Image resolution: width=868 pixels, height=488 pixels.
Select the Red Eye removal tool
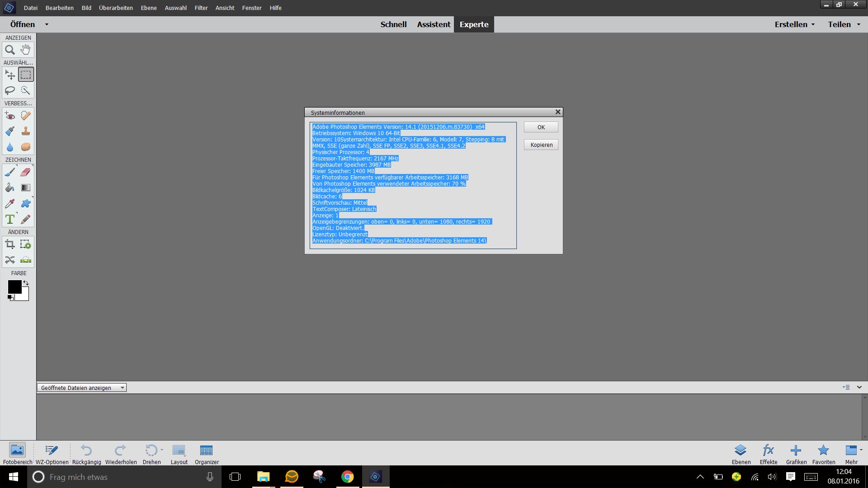[10, 116]
